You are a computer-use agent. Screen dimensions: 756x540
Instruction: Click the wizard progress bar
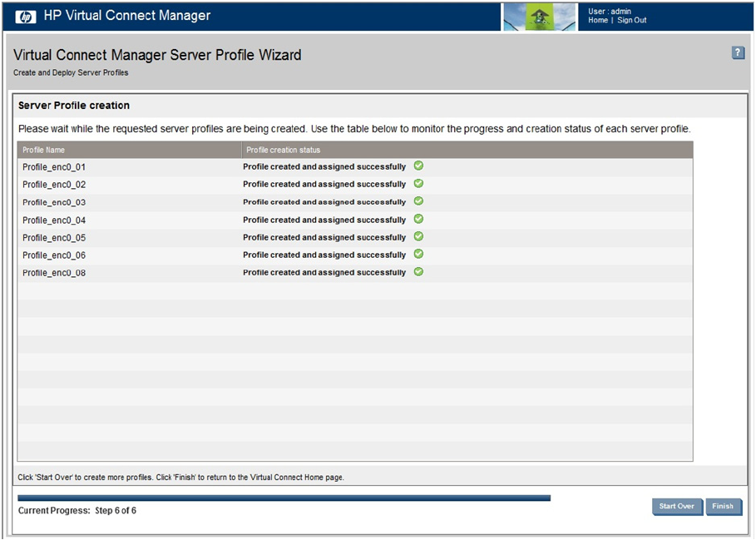point(284,498)
